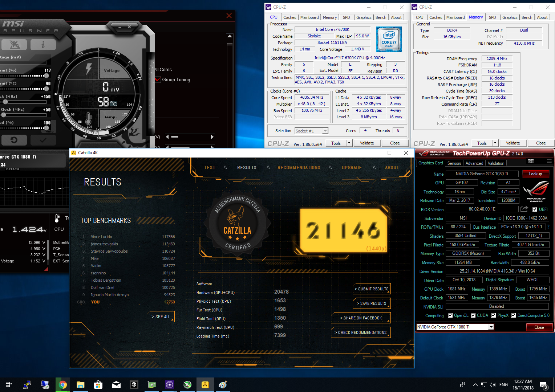This screenshot has height=392, width=555.
Task: Click the Core Clock +150 slider handle
Action: [5, 102]
